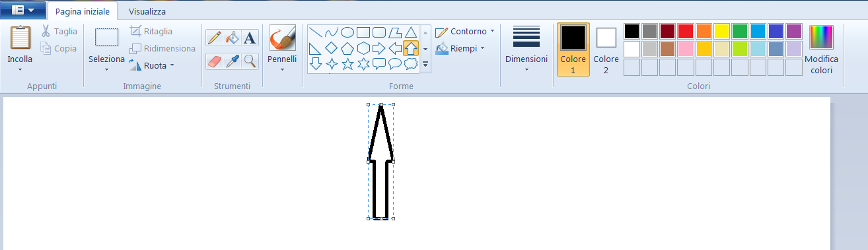Click the drawn arrow's bottom-right resize handle

coord(393,218)
